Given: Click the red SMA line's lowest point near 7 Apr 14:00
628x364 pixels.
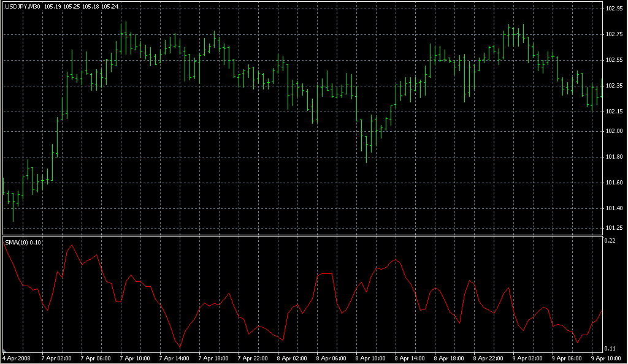Looking at the screenshot, I should point(179,347).
